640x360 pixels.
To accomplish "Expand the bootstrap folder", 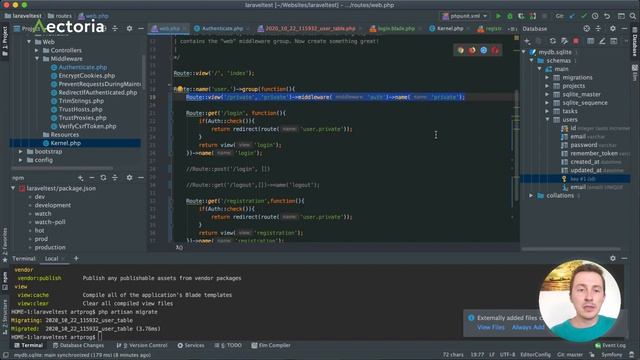I will 20,151.
